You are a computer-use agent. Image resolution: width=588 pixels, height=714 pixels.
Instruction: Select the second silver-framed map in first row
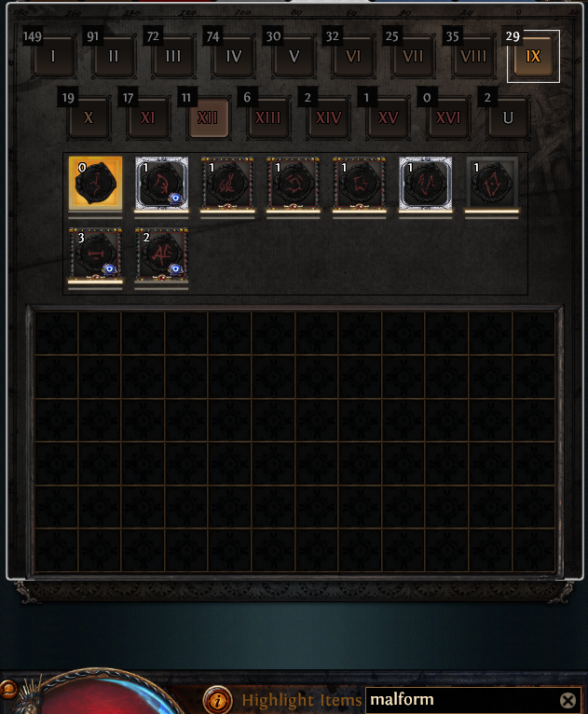[x=426, y=183]
